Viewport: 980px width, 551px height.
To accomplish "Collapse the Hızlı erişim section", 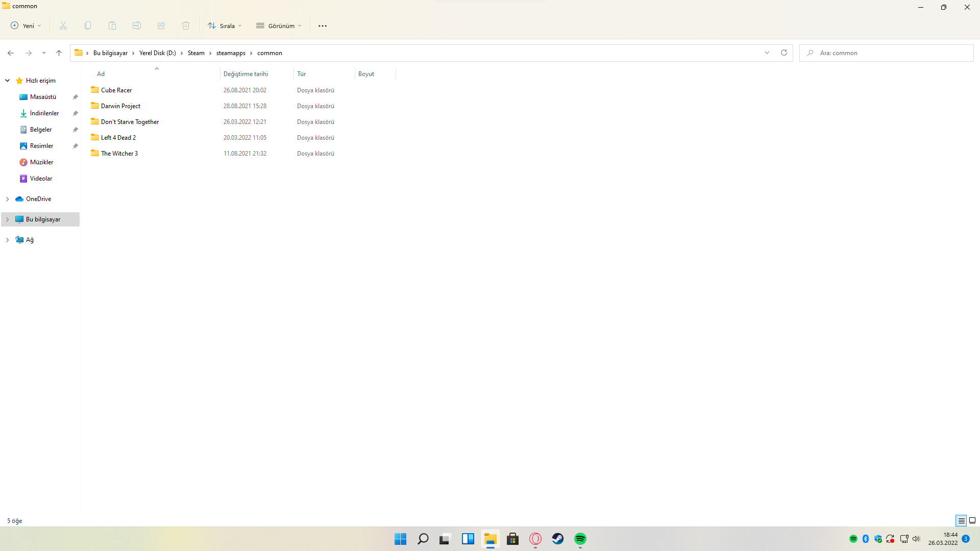I will (8, 81).
